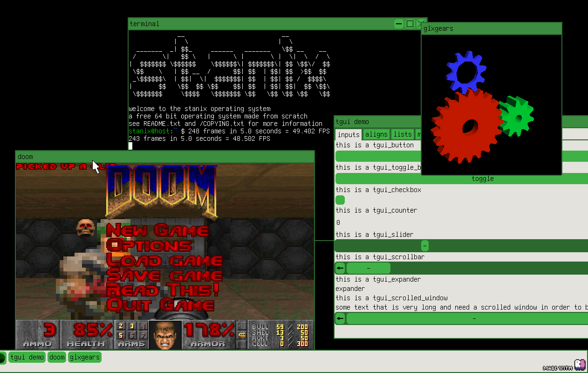Click the CELL 0 / 300 ammo row

click(280, 344)
